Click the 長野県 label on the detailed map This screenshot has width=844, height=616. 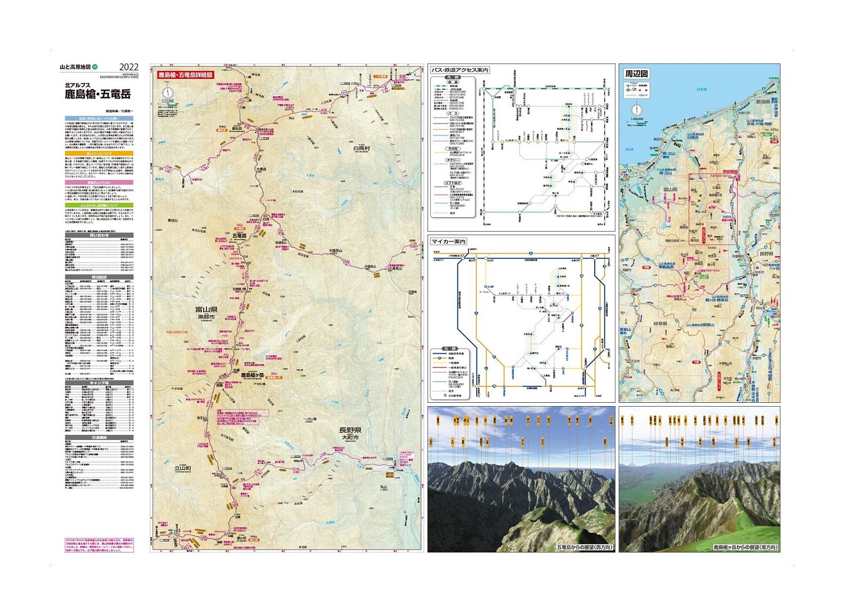tap(350, 430)
